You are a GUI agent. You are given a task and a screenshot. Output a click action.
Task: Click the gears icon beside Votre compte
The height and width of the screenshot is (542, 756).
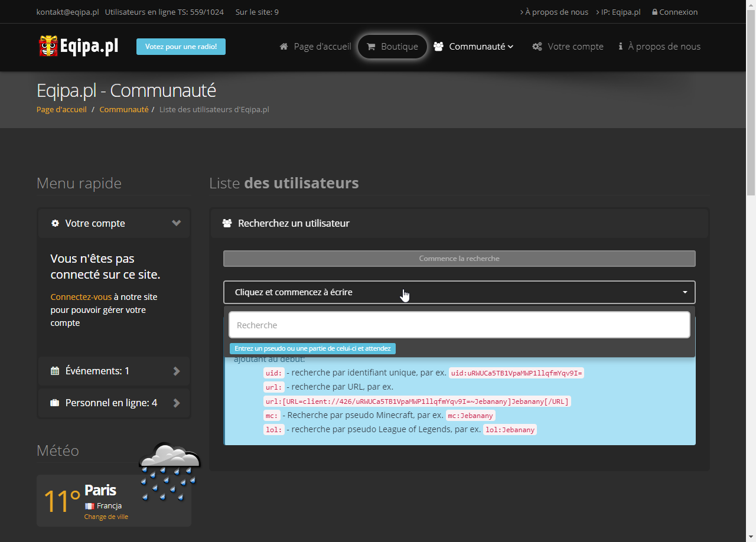pos(537,47)
